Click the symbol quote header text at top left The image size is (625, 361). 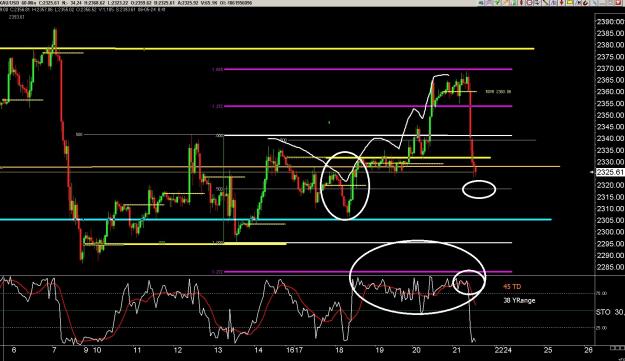pyautogui.click(x=126, y=3)
